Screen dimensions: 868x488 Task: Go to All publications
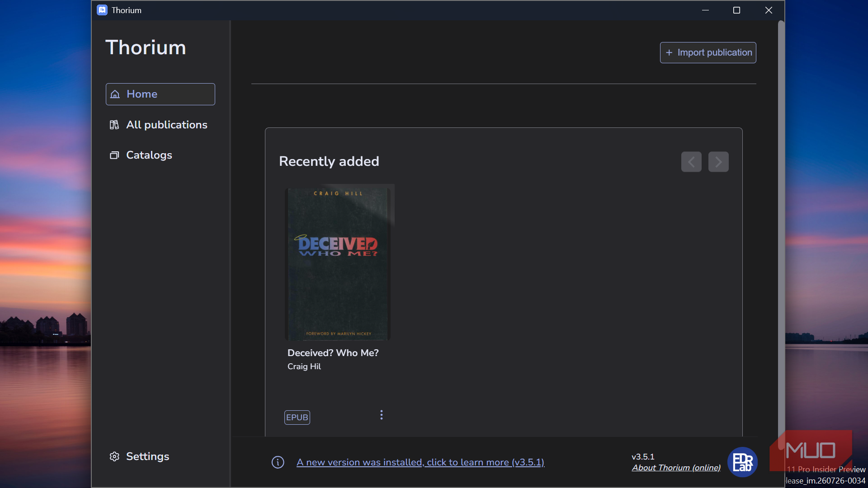[158, 125]
